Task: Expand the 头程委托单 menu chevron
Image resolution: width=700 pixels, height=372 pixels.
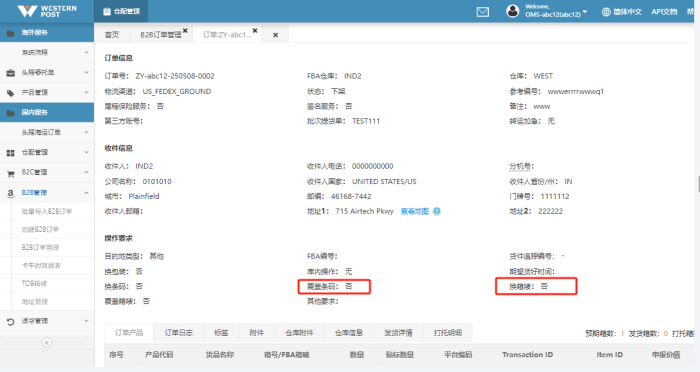Action: (86, 72)
